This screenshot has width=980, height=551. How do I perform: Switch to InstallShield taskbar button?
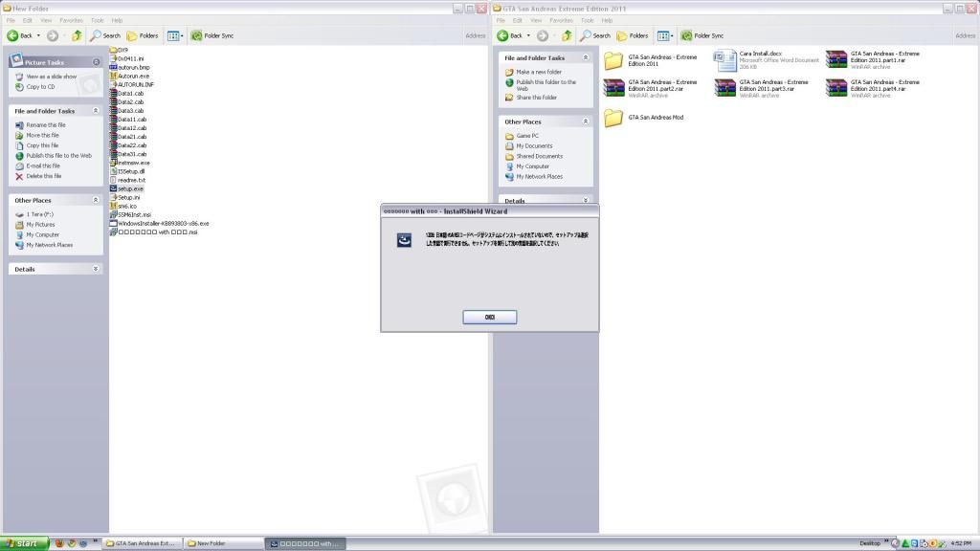[305, 543]
